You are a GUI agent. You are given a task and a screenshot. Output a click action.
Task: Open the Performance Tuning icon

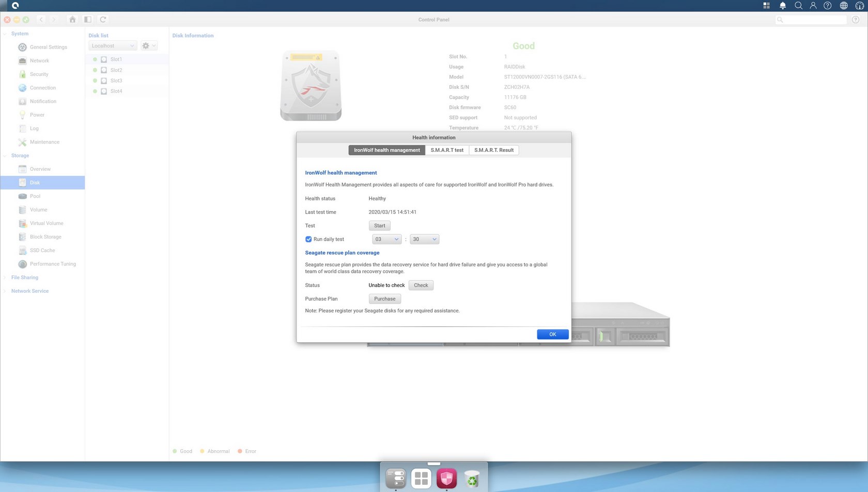click(x=22, y=264)
